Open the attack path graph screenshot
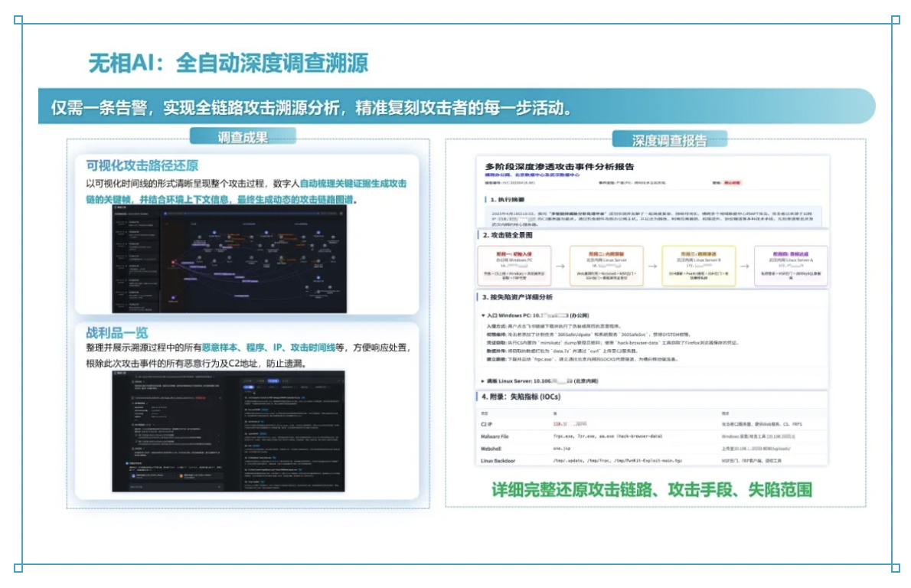The height and width of the screenshot is (588, 911). pyautogui.click(x=229, y=258)
